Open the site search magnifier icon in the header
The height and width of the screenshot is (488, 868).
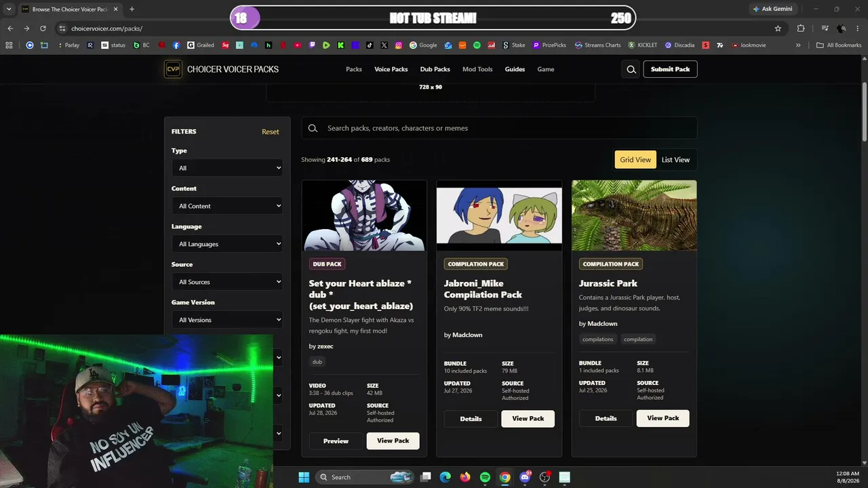631,69
